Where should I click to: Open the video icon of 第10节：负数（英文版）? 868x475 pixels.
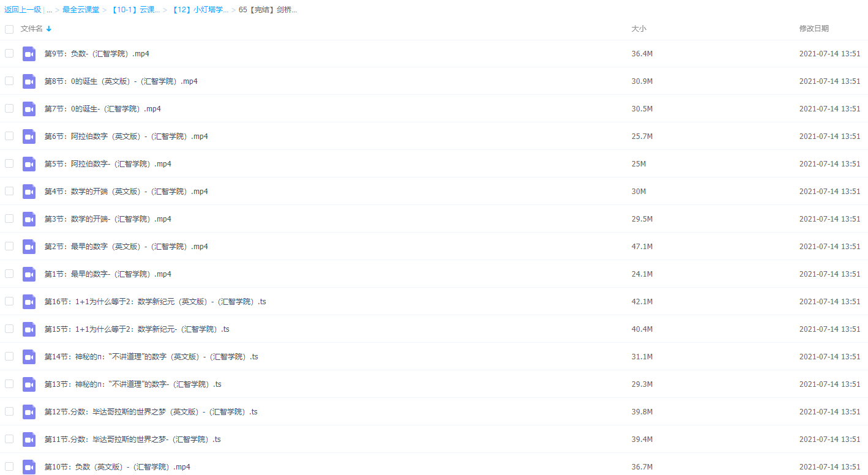(29, 466)
